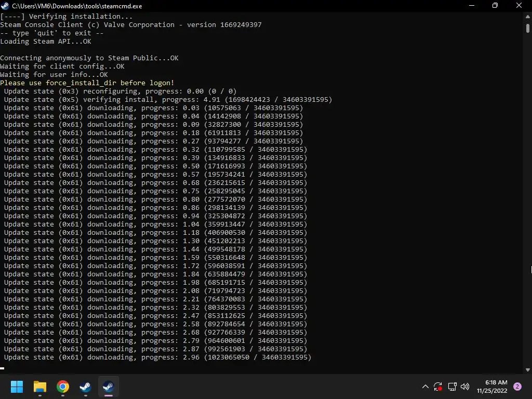Viewport: 532px width, 399px height.
Task: Click 'Waiting for client config...OK' line
Action: (62, 66)
